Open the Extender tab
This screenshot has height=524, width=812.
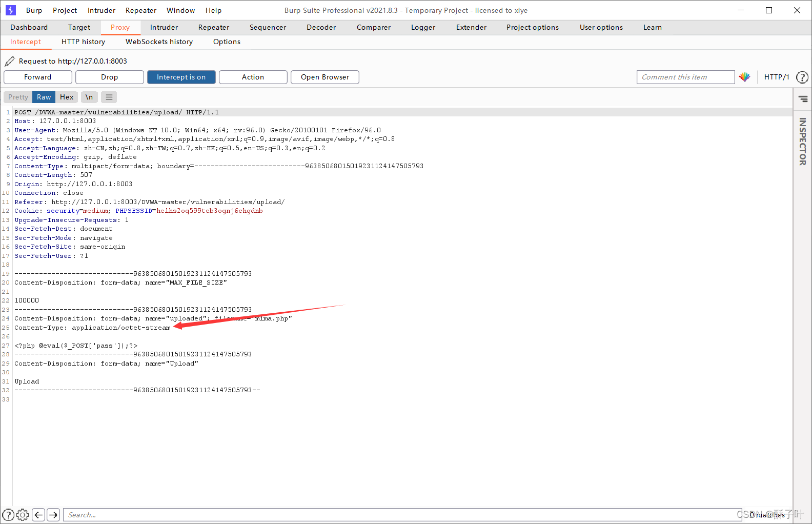472,27
